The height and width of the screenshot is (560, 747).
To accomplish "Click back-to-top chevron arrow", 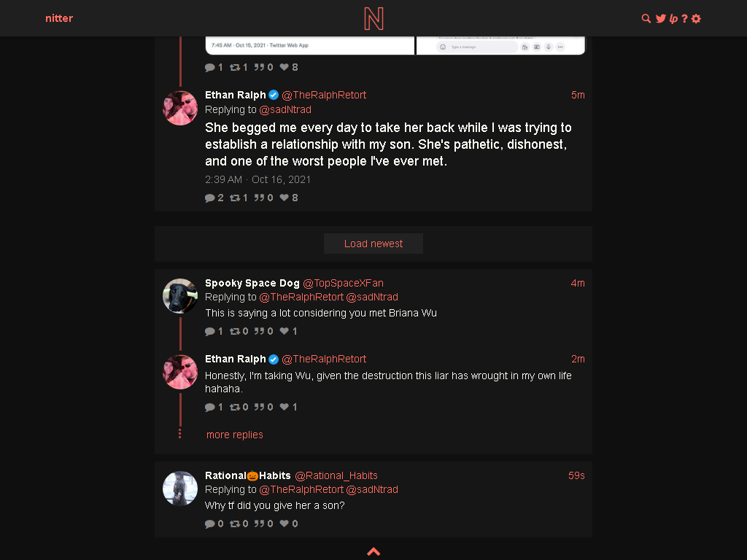I will [x=373, y=551].
